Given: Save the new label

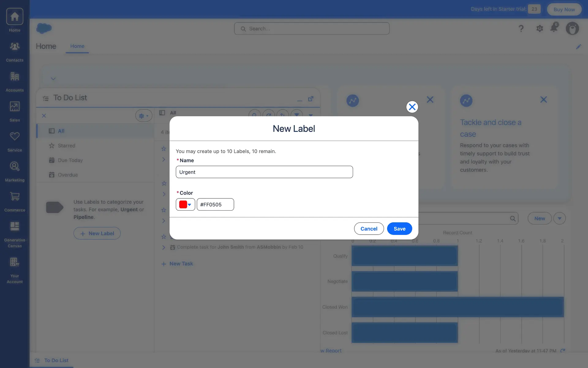Looking at the screenshot, I should click(x=399, y=229).
